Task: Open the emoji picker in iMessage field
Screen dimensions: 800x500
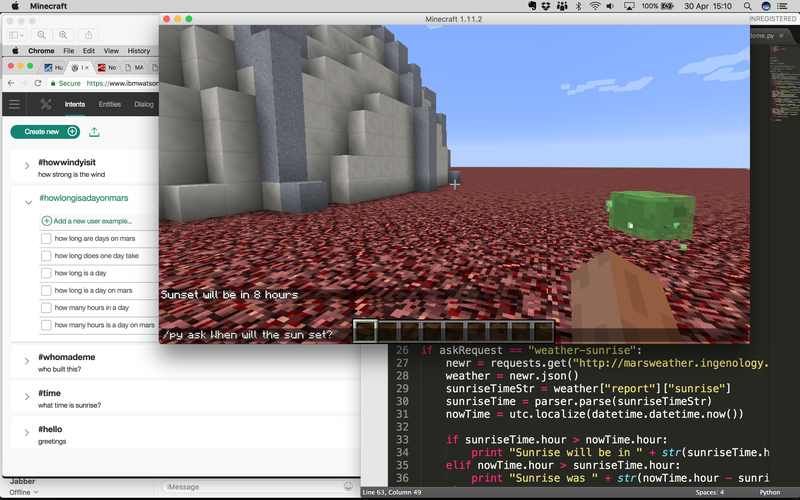Action: coord(348,486)
